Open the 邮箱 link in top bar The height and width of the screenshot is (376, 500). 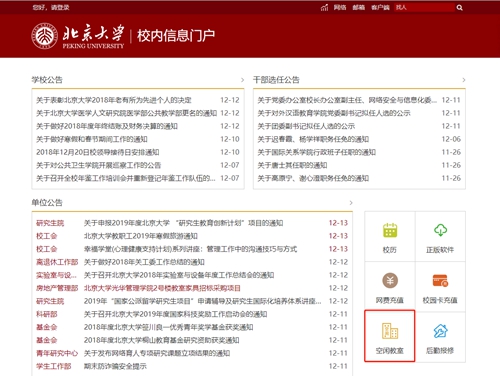click(359, 7)
